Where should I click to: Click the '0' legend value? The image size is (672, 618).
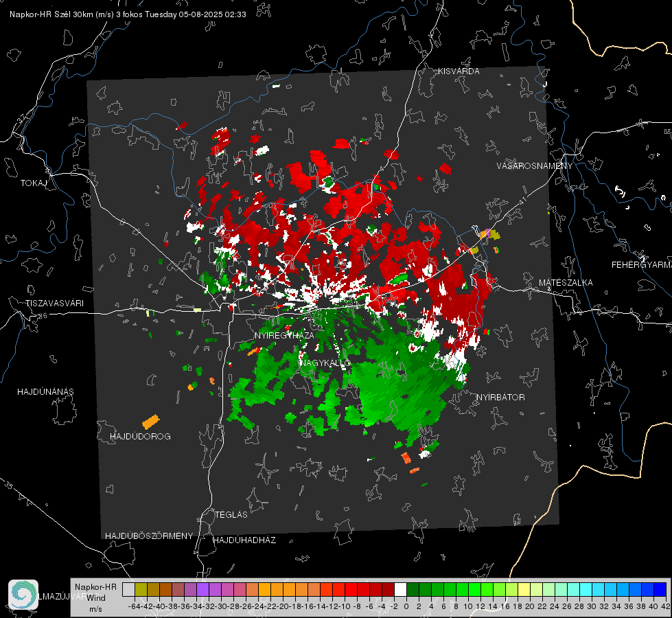406,606
